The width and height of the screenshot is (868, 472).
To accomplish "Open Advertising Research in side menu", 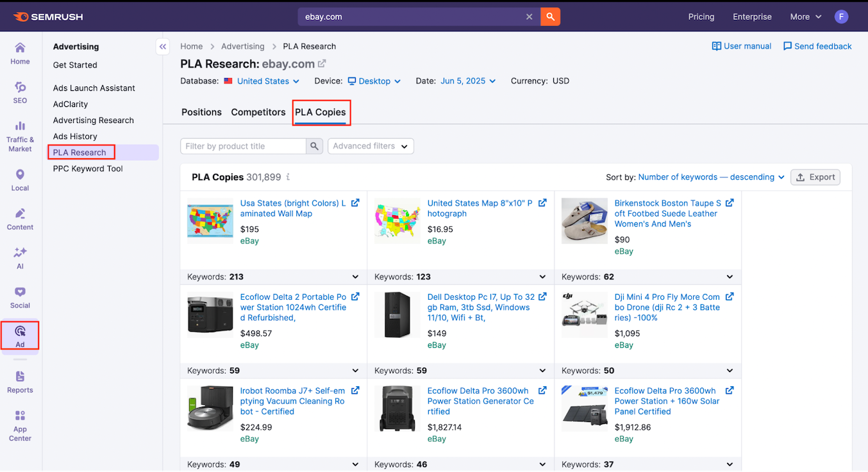I will tap(94, 120).
